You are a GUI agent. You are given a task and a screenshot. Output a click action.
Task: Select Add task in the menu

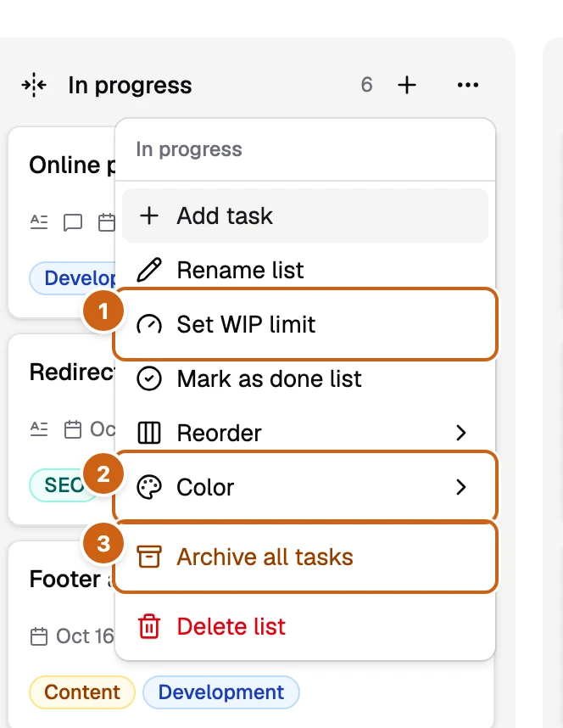305,216
